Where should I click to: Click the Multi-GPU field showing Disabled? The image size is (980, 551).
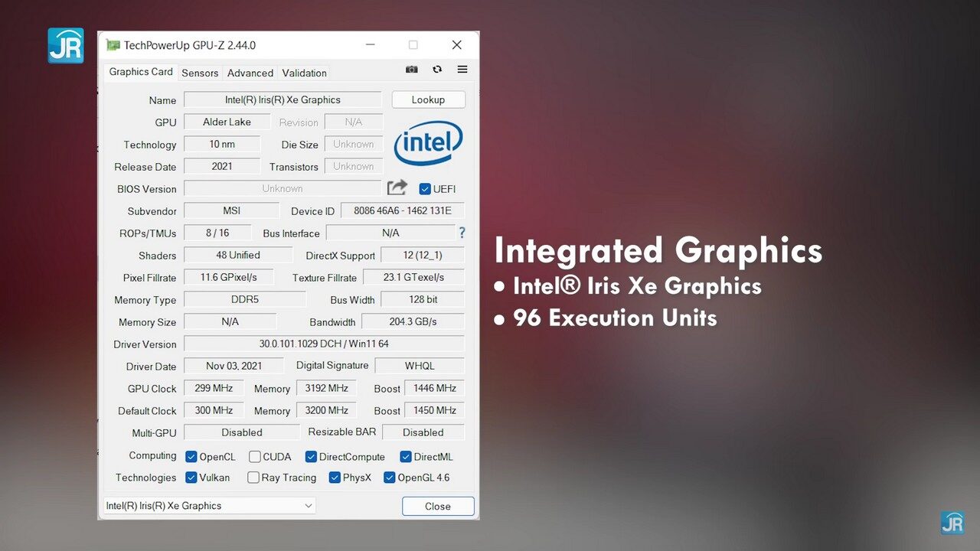coord(242,432)
